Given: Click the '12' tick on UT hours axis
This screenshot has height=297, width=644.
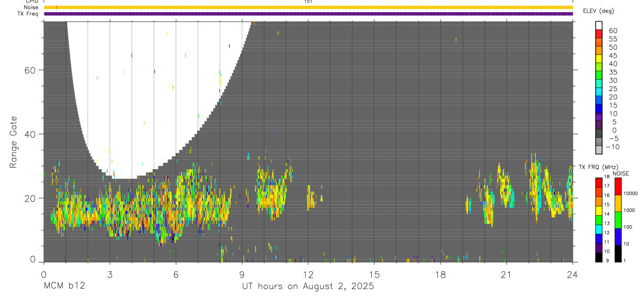Looking at the screenshot, I should point(308,274).
